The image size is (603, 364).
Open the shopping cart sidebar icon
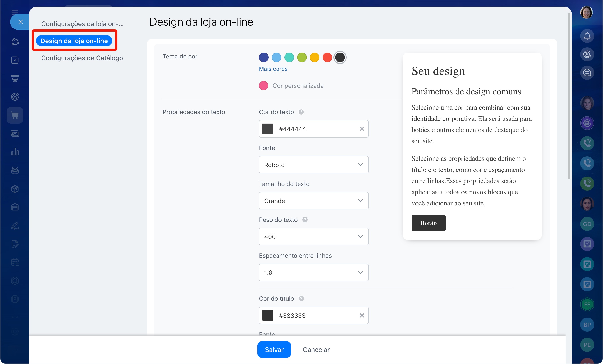tap(15, 115)
